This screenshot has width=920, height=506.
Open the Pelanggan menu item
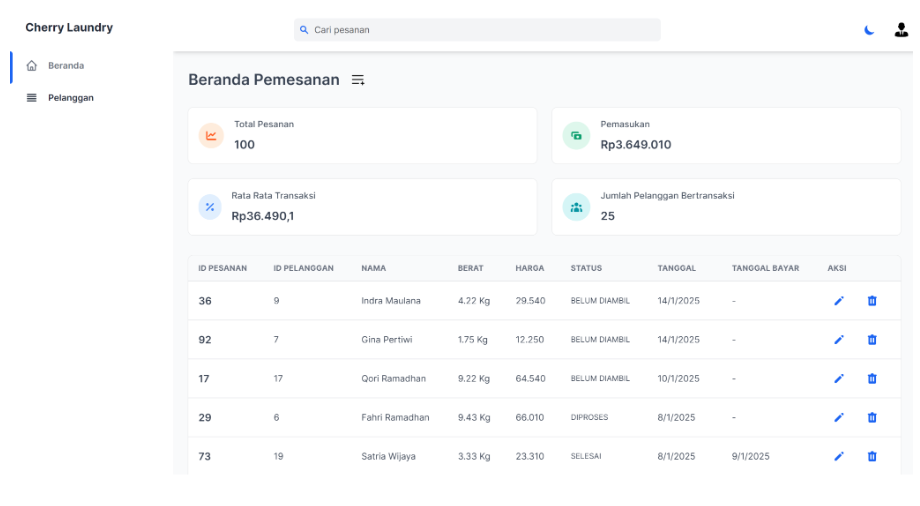click(x=70, y=98)
